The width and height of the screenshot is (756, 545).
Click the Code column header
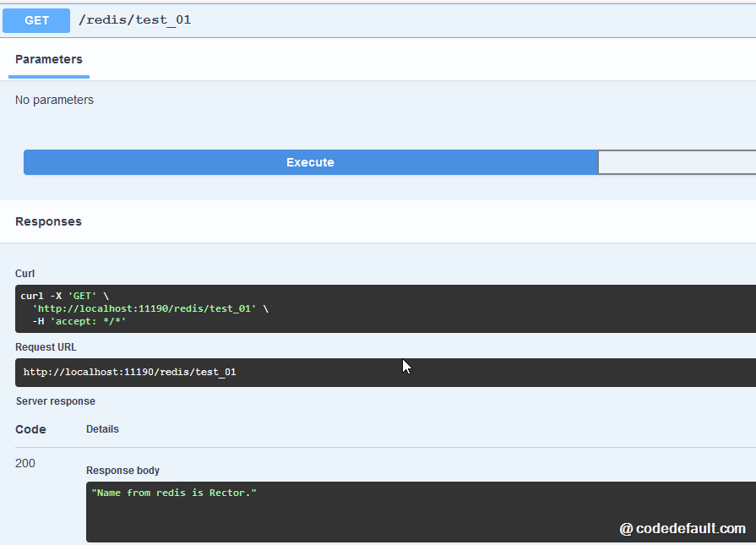(x=30, y=429)
